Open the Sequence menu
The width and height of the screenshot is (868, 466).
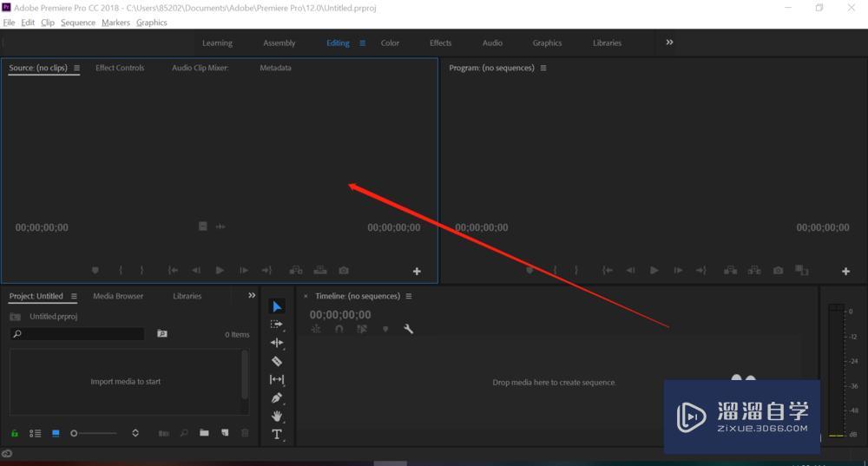[78, 23]
